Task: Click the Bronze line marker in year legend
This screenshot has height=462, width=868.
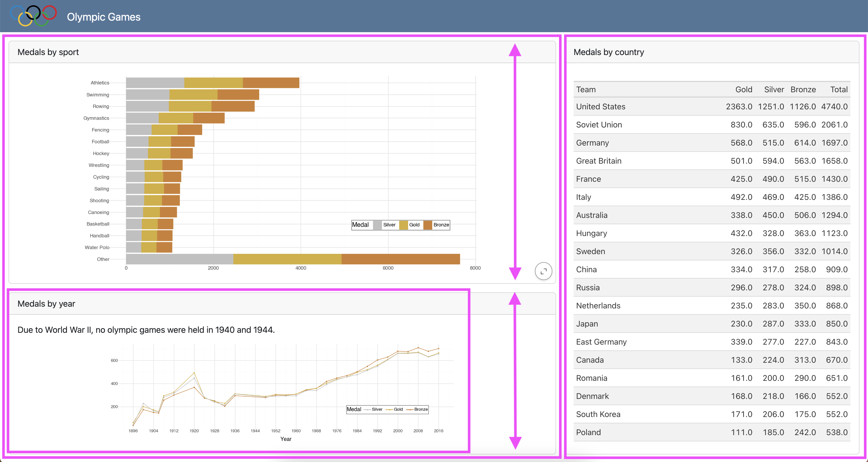Action: (410, 409)
